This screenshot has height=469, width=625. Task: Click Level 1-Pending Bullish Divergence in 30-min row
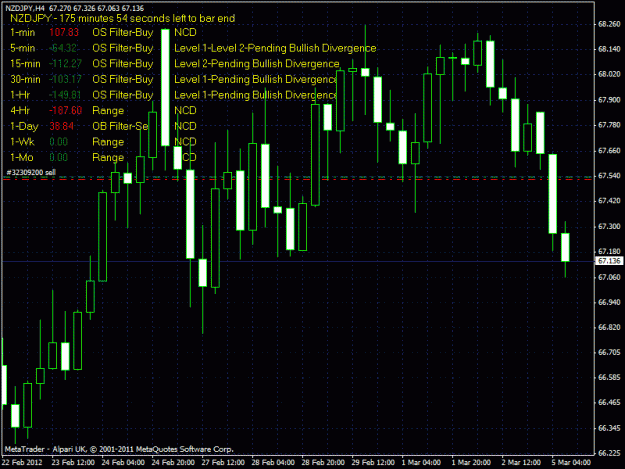coord(256,80)
